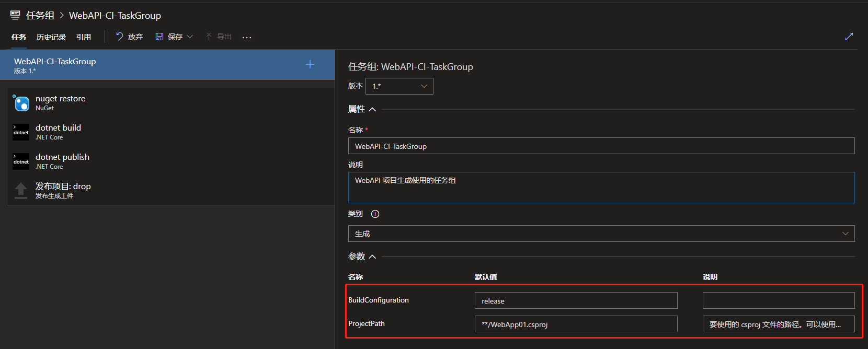Expand the save button dropdown arrow
This screenshot has width=868, height=349.
(x=190, y=37)
